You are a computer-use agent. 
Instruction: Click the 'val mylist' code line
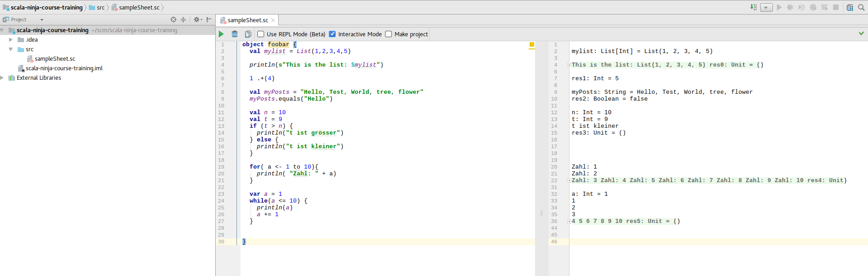(300, 51)
